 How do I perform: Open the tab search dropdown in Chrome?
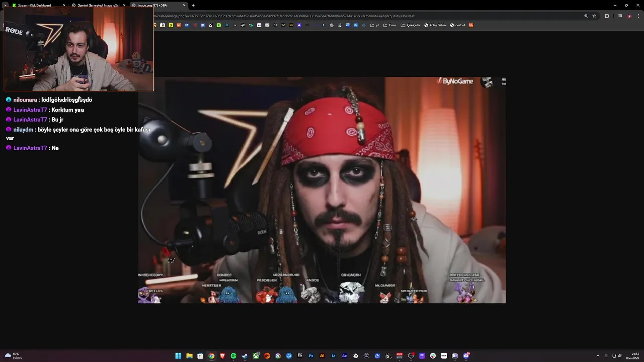pyautogui.click(x=5, y=5)
